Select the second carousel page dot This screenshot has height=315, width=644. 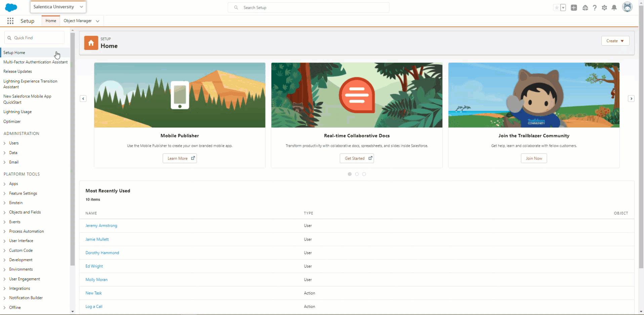point(357,174)
